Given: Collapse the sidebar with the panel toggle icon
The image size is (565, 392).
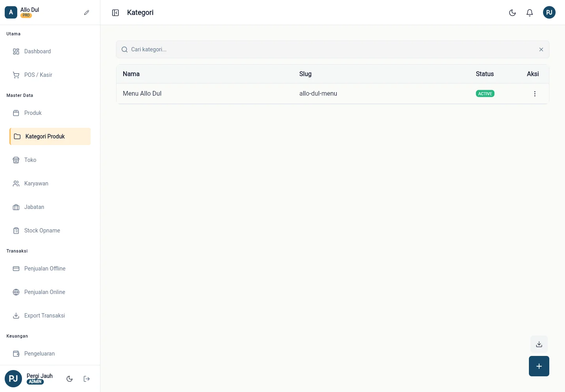Looking at the screenshot, I should [115, 13].
